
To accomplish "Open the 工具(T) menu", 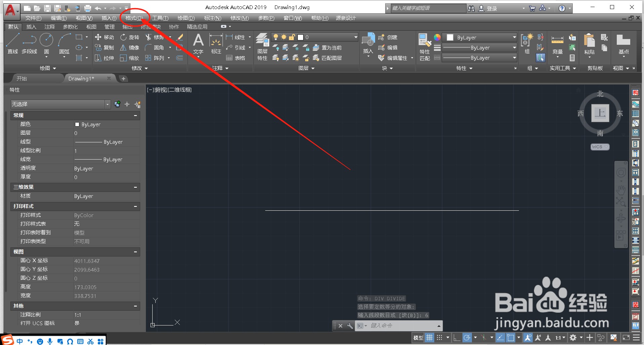I will pyautogui.click(x=160, y=18).
